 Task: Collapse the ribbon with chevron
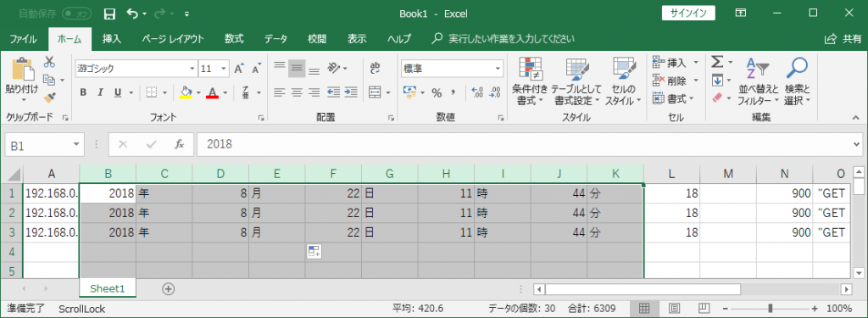[x=855, y=119]
